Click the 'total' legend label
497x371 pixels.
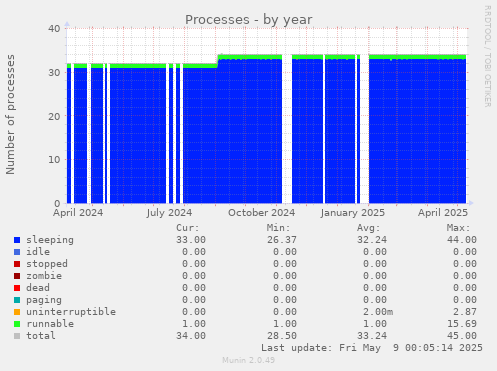point(41,336)
